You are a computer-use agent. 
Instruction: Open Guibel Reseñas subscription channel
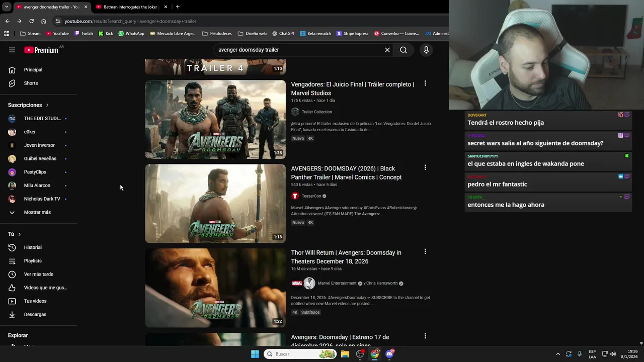39,158
